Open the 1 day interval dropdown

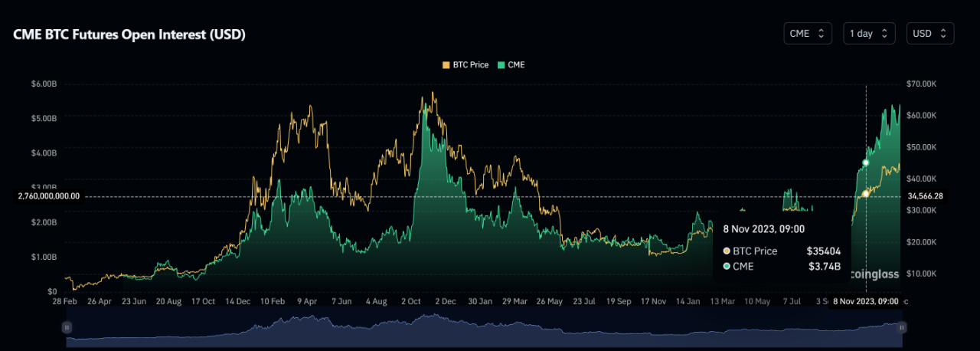point(869,34)
